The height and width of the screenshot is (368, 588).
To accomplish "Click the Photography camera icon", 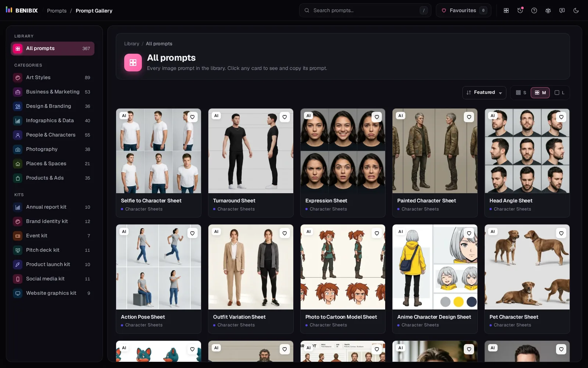I will 18,149.
